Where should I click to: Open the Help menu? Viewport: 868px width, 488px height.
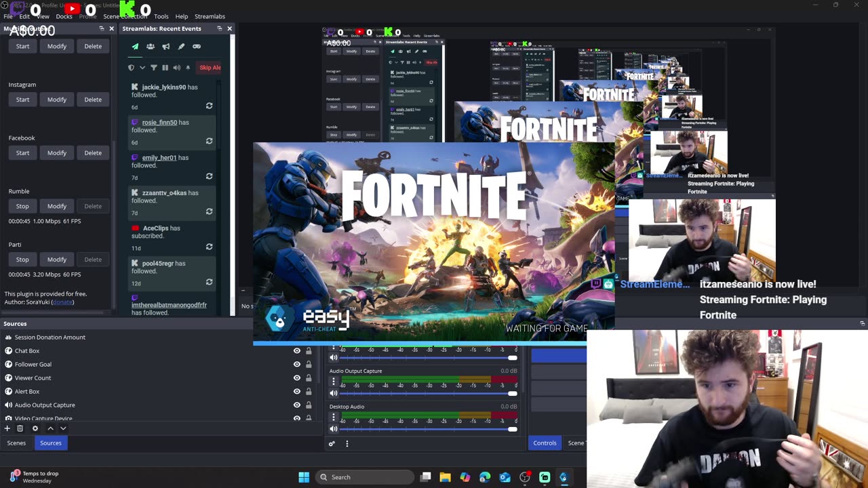182,16
